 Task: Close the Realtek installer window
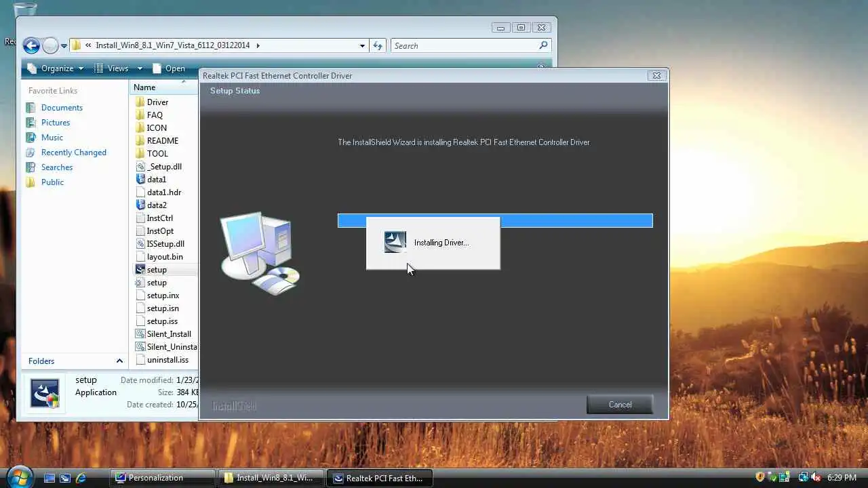click(x=656, y=76)
